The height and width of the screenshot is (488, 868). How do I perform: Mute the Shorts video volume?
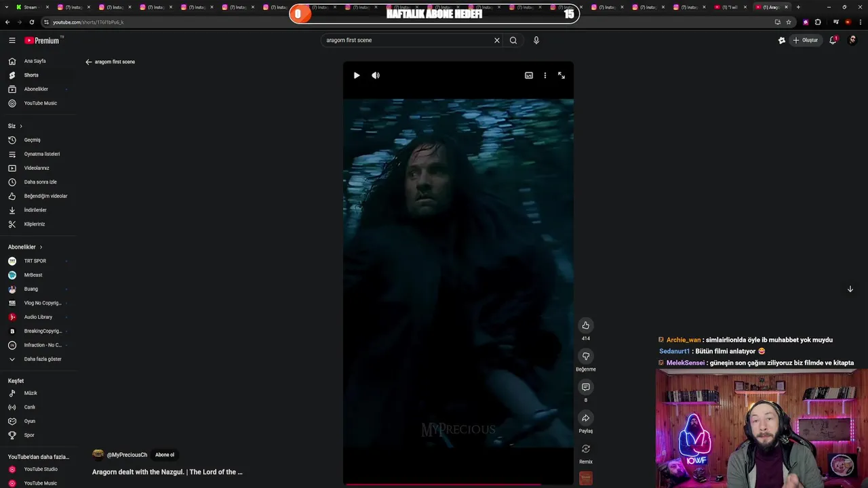(x=376, y=75)
